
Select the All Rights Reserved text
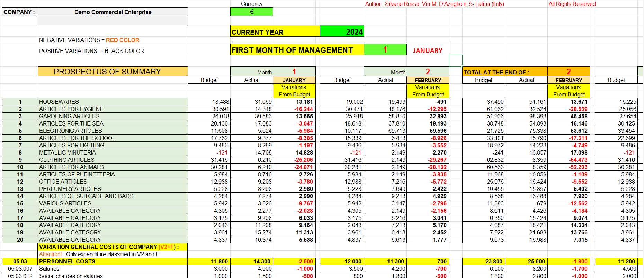pos(572,4)
